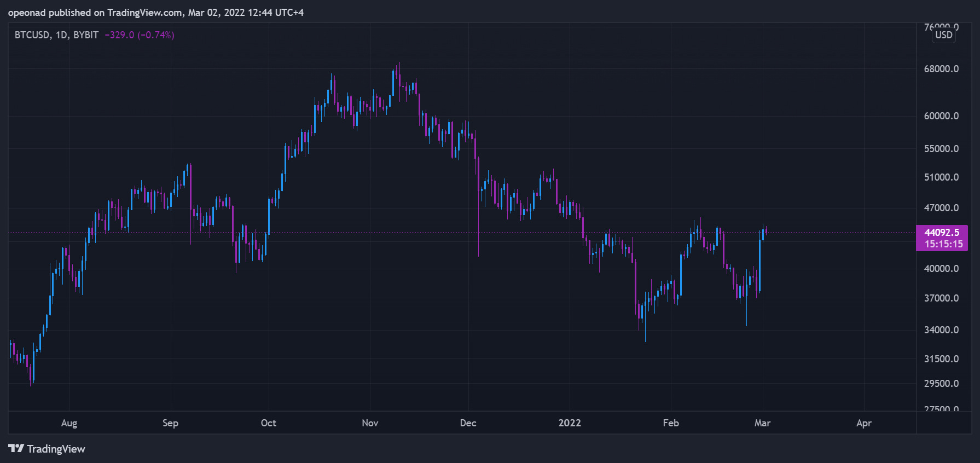The image size is (980, 463).
Task: Select the 1D interval label
Action: (x=61, y=35)
